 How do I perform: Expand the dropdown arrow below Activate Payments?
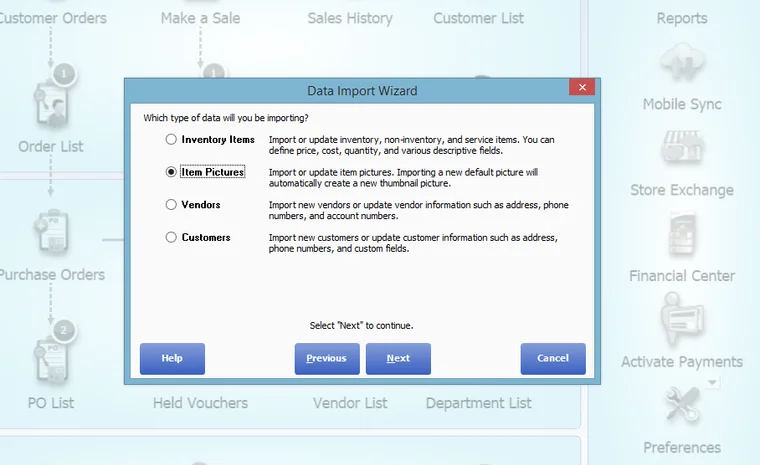[x=712, y=383]
